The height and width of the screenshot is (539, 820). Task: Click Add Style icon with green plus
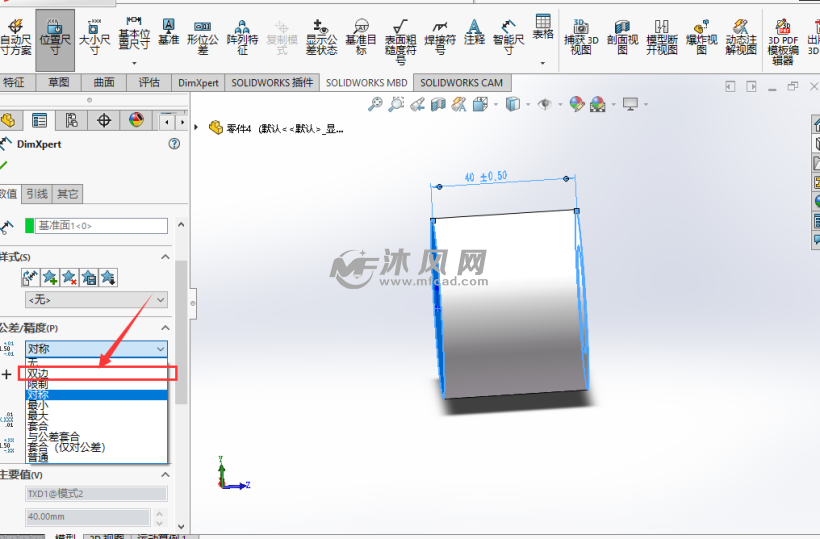coord(50,278)
